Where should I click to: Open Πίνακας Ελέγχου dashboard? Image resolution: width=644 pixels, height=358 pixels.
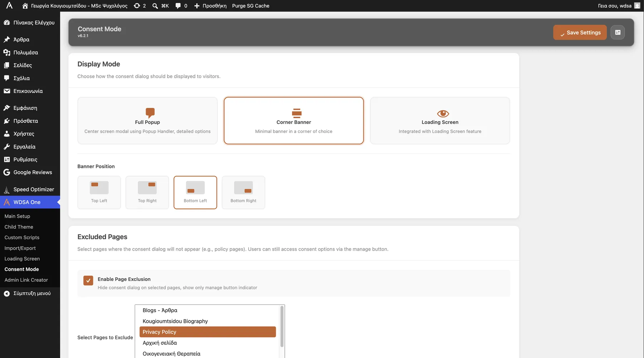[x=30, y=23]
